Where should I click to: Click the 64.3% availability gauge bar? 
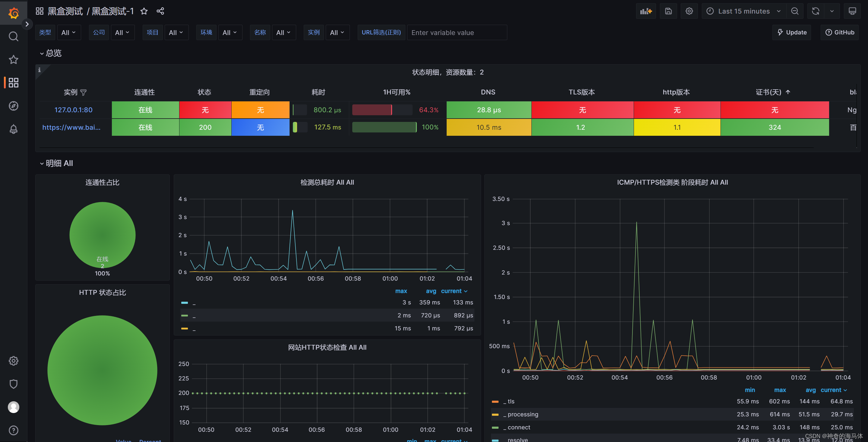click(x=382, y=110)
